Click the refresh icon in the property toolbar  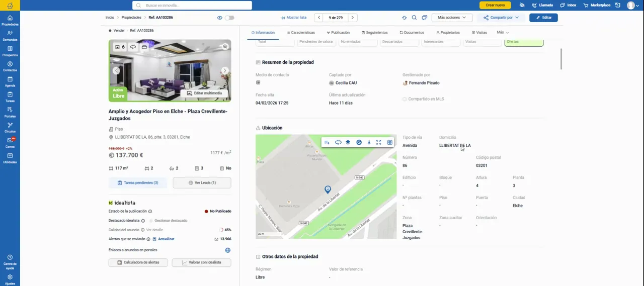click(404, 18)
